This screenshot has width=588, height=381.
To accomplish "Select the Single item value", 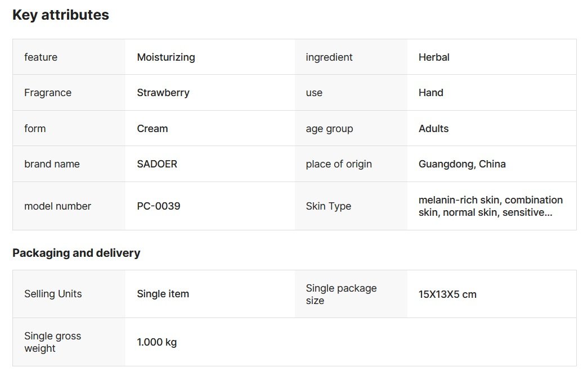I will [163, 294].
